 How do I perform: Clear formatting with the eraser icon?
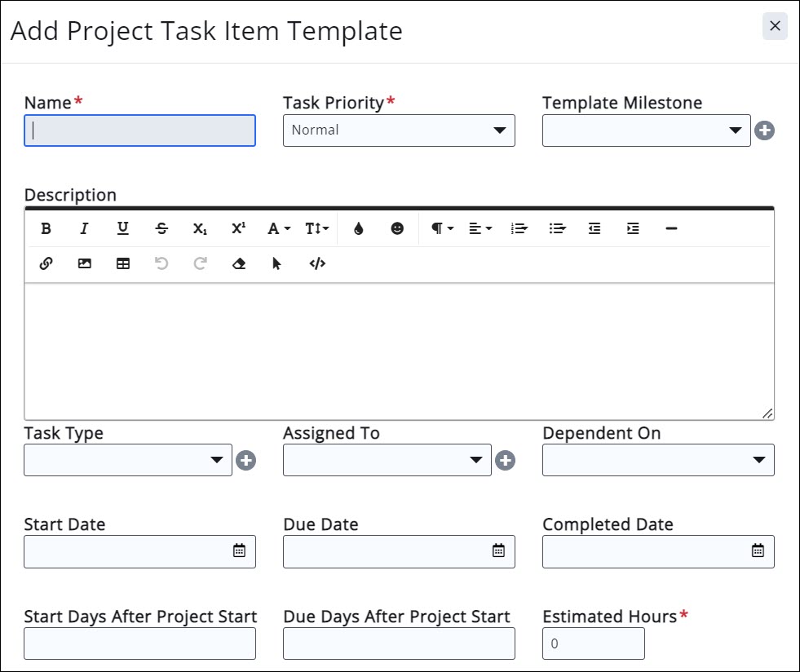[239, 264]
